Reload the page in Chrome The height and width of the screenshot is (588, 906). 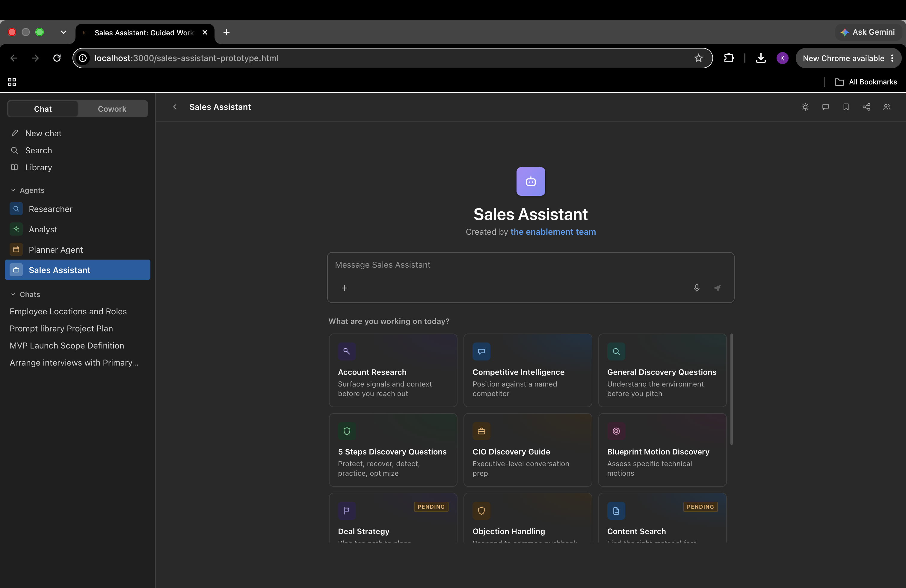click(x=57, y=58)
